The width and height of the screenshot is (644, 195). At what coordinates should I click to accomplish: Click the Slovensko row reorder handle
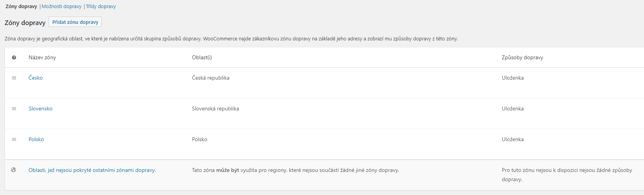click(x=14, y=108)
